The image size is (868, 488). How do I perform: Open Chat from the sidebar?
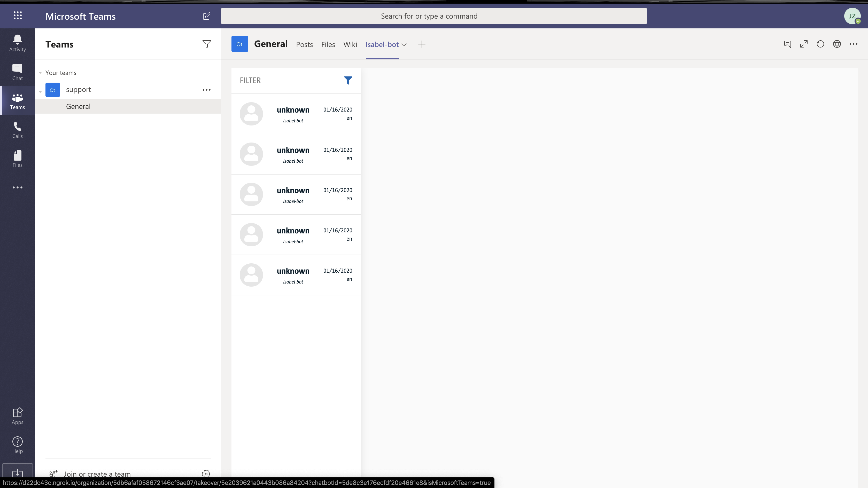pos(17,72)
